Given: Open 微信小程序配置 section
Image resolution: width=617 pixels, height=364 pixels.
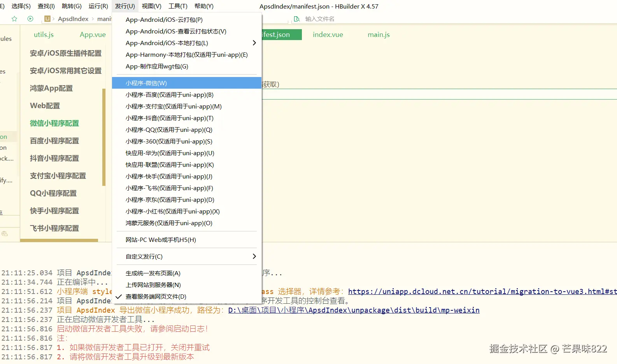Looking at the screenshot, I should [54, 123].
